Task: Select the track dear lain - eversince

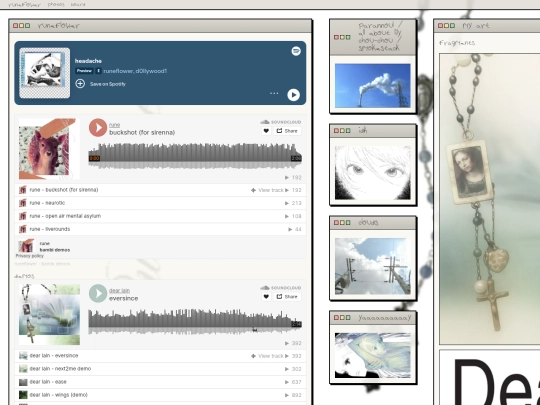Action: click(54, 355)
